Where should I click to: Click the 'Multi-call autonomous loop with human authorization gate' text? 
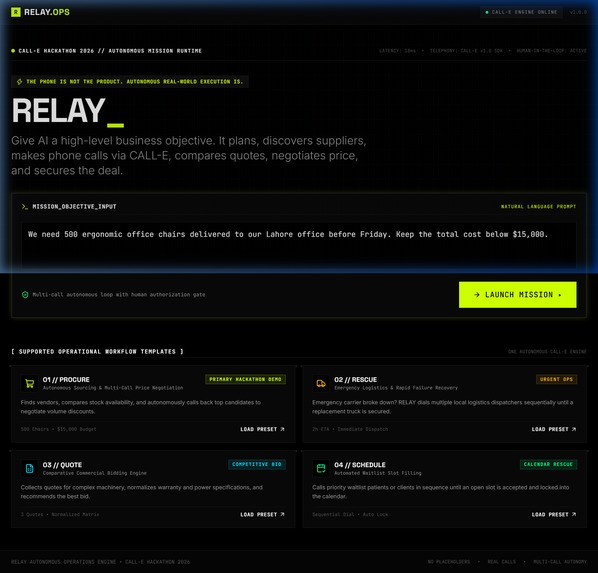coord(119,295)
